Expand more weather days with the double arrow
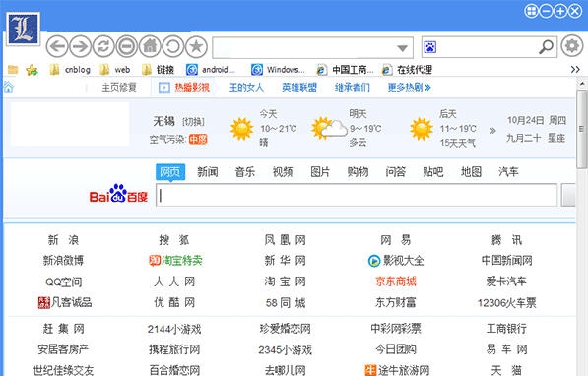The height and width of the screenshot is (376, 588). (x=492, y=131)
